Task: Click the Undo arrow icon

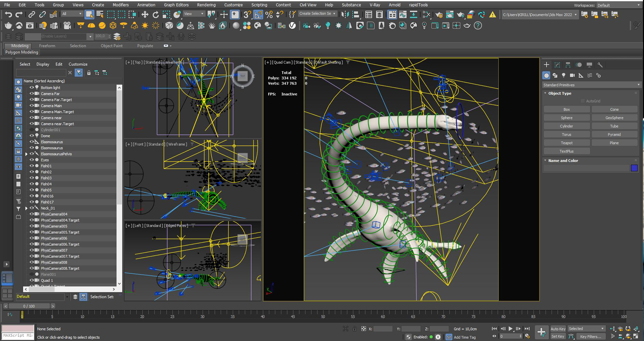Action: (8, 15)
